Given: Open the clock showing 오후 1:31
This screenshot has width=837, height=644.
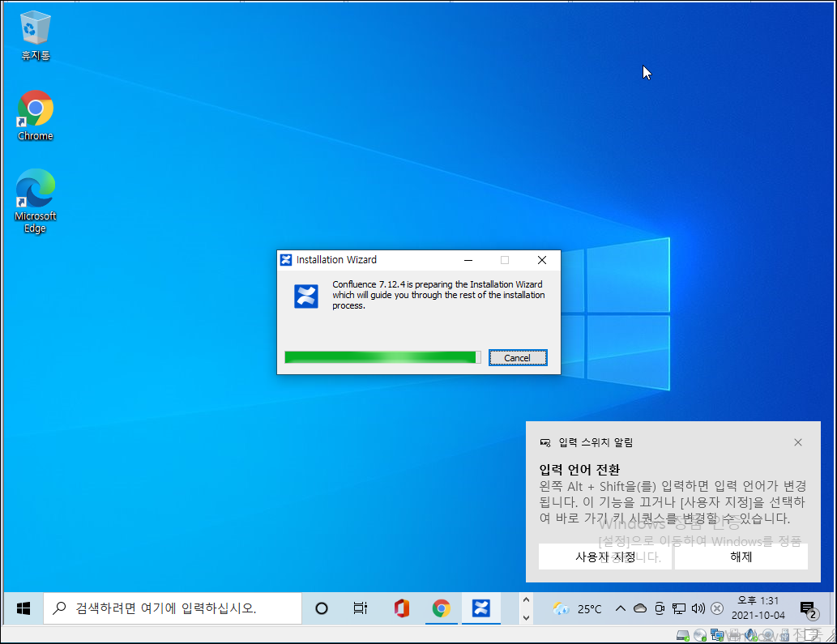Looking at the screenshot, I should pyautogui.click(x=758, y=608).
